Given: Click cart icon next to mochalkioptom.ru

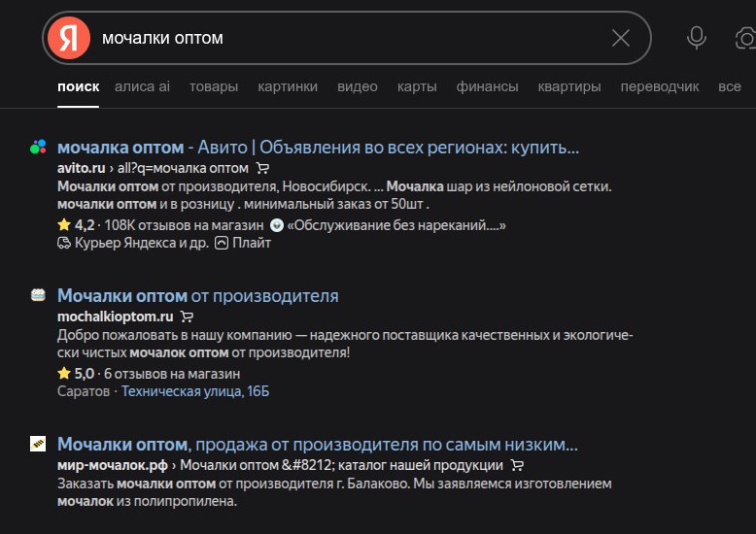Looking at the screenshot, I should [x=188, y=317].
